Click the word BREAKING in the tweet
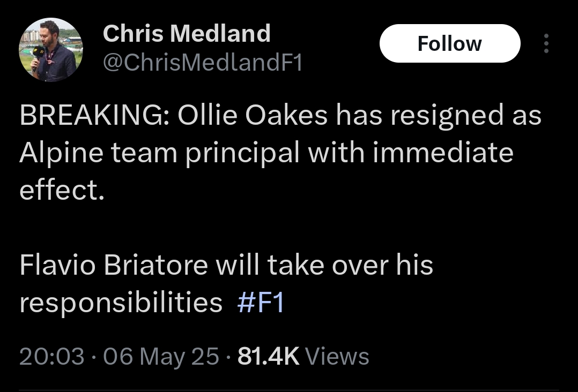The height and width of the screenshot is (392, 578). point(91,117)
